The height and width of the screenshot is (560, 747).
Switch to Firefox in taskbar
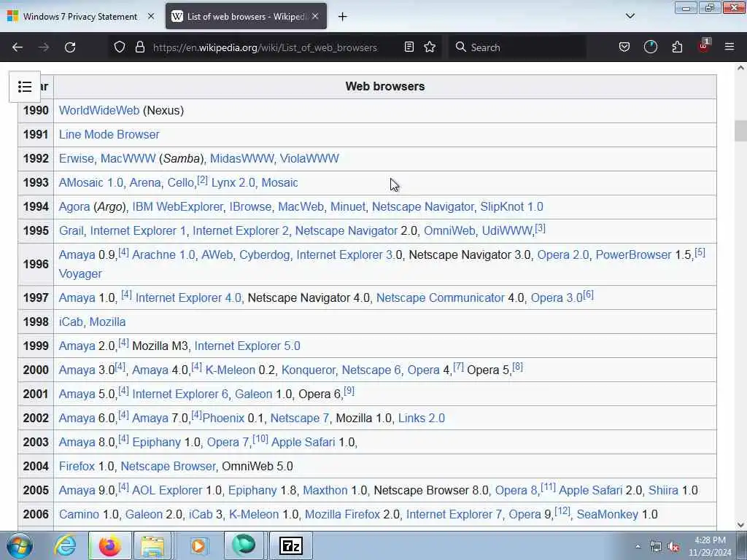[x=110, y=545]
